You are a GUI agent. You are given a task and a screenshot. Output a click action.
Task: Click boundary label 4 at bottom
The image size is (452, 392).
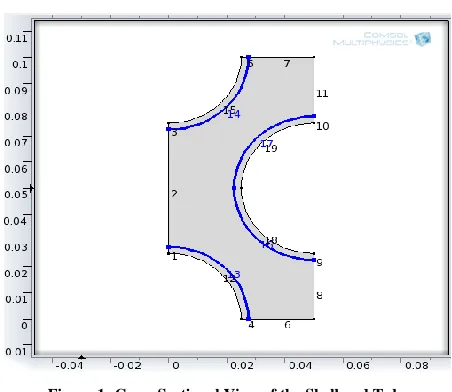(251, 325)
